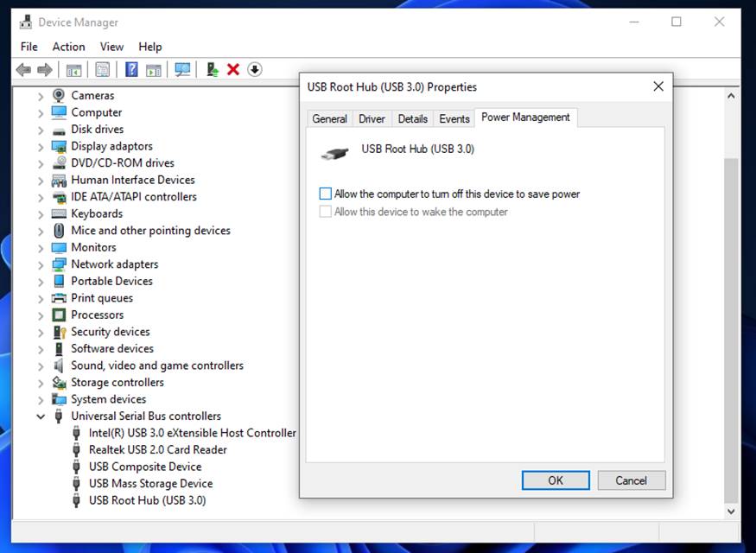The image size is (756, 553).
Task: Open the Action menu
Action: click(x=69, y=47)
